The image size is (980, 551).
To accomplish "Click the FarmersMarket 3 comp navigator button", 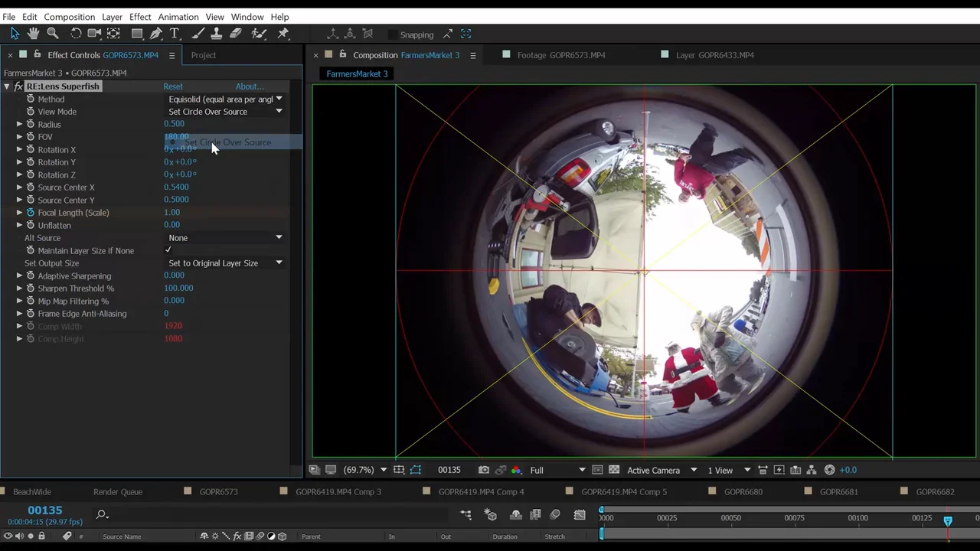I will tap(357, 73).
